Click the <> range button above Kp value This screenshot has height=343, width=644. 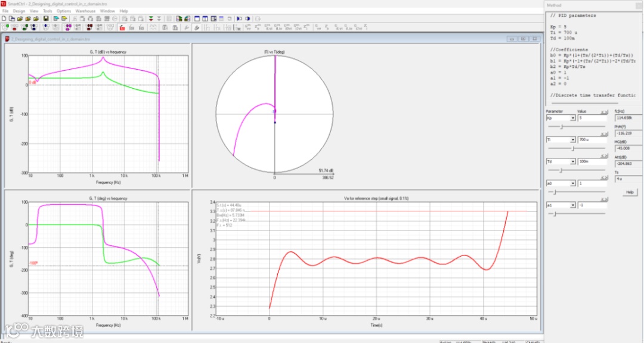[x=603, y=111]
